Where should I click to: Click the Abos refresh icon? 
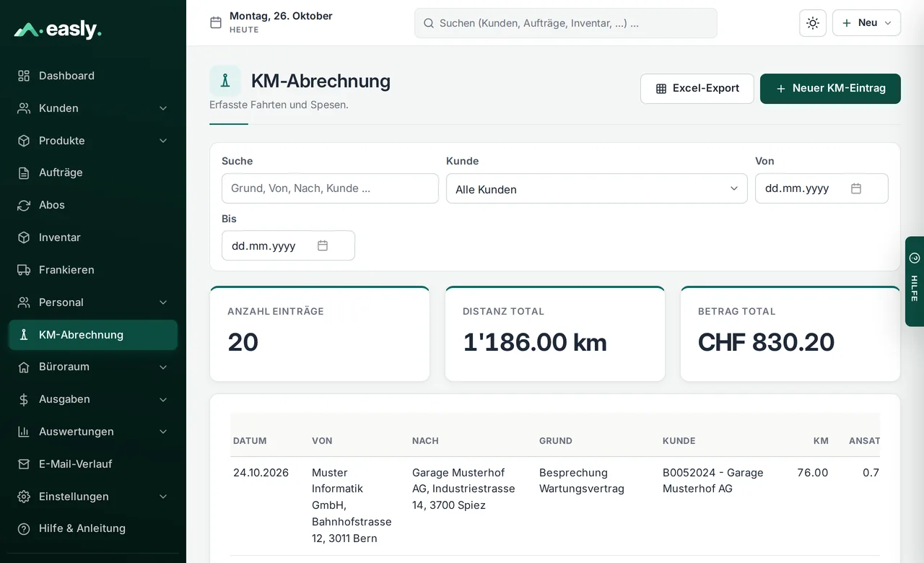pyautogui.click(x=24, y=205)
